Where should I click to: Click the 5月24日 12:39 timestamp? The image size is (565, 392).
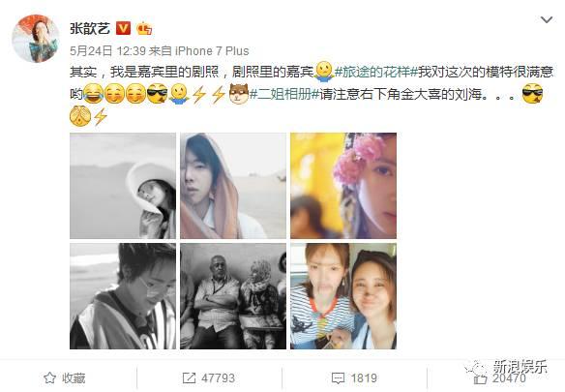[107, 51]
